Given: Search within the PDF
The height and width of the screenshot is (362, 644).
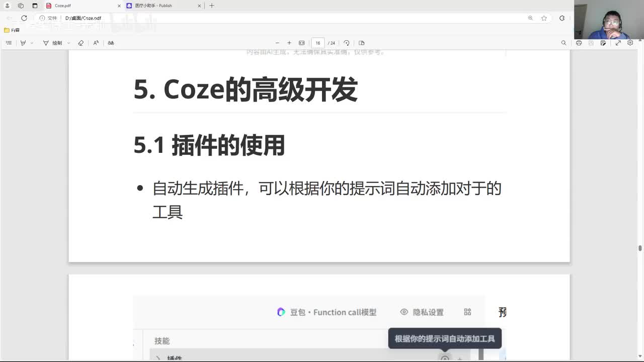Looking at the screenshot, I should (x=563, y=43).
